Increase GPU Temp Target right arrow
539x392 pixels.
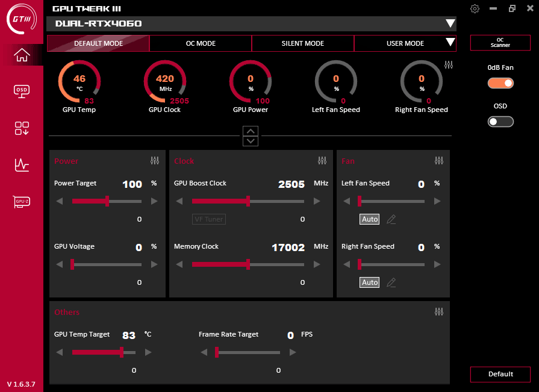148,352
